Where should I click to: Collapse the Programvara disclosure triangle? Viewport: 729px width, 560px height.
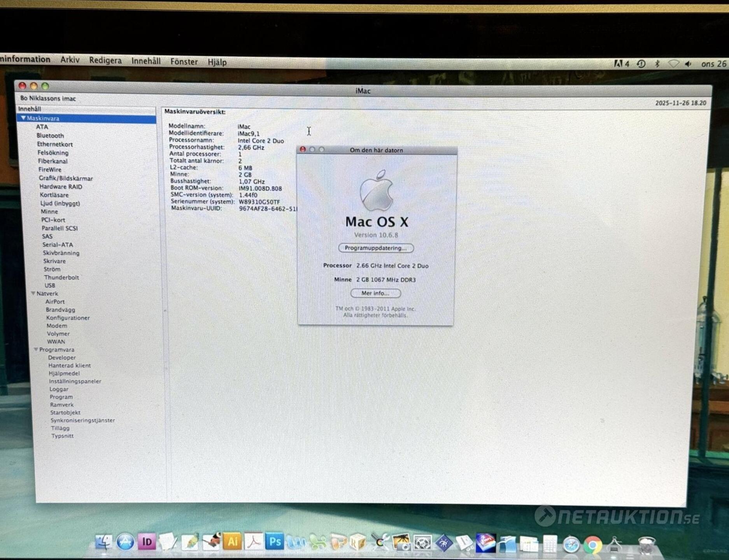(x=36, y=350)
